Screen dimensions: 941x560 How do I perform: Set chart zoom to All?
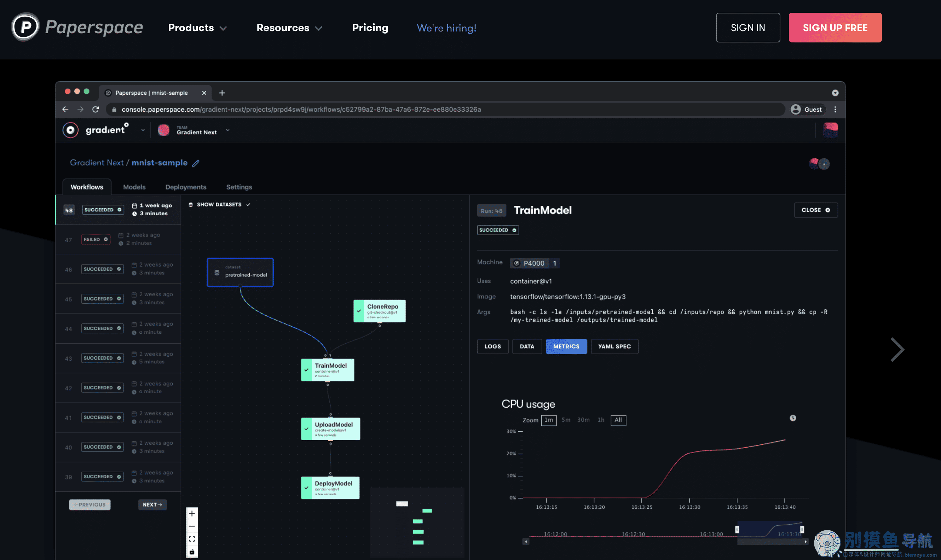coord(618,420)
